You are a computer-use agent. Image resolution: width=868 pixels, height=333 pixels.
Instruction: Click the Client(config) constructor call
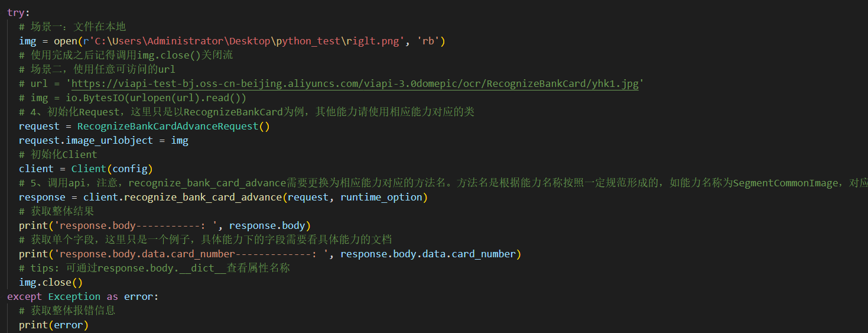112,169
